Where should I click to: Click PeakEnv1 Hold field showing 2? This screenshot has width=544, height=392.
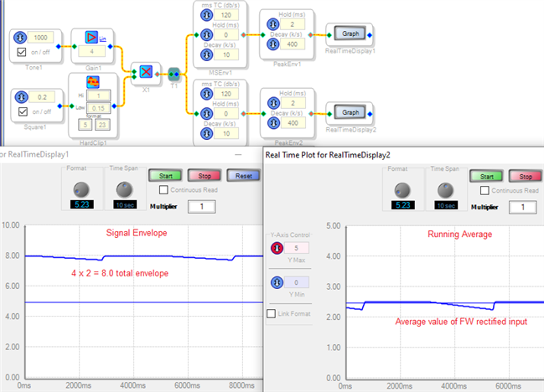coord(293,24)
